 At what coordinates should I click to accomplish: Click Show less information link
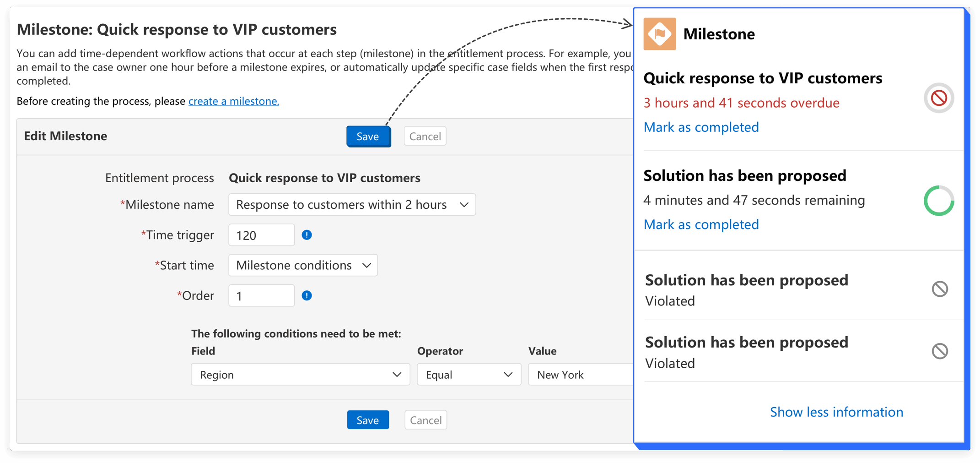pos(836,412)
